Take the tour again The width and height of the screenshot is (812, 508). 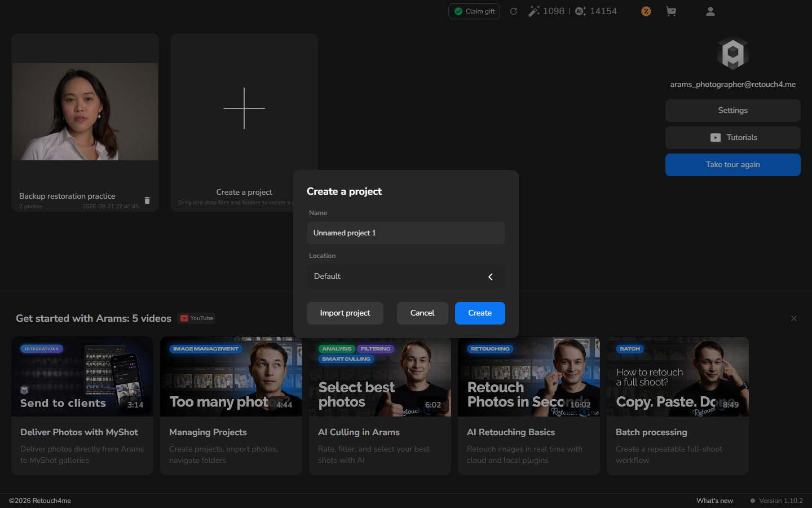point(733,165)
